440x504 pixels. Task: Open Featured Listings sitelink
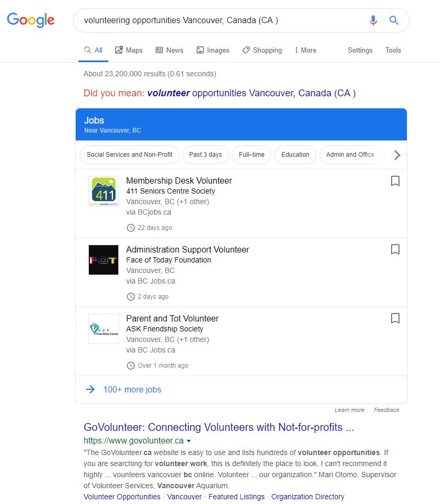pos(237,497)
